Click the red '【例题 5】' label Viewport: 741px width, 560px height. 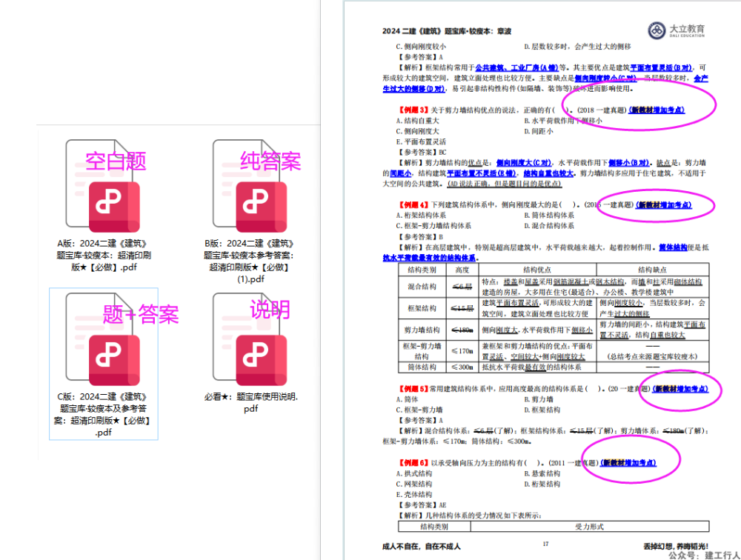point(413,389)
